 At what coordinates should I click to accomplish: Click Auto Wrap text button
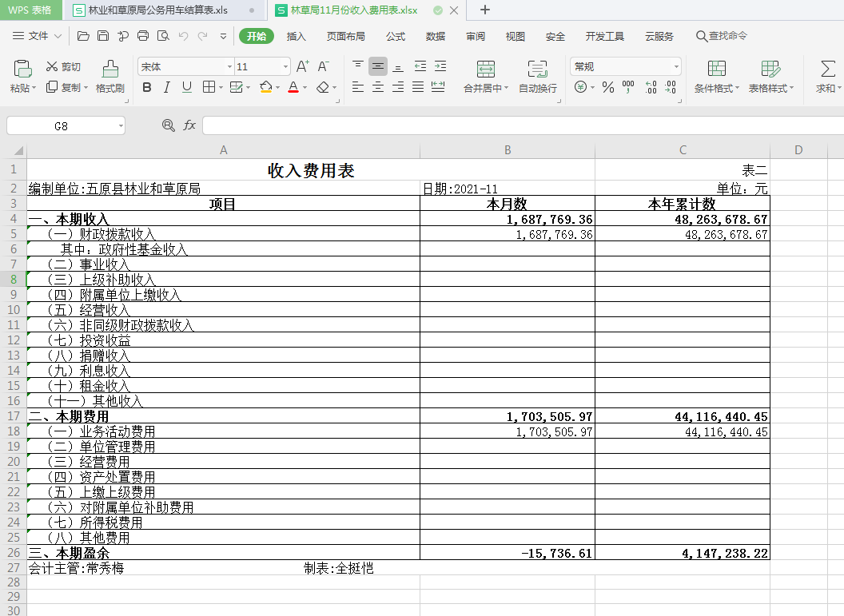(538, 77)
